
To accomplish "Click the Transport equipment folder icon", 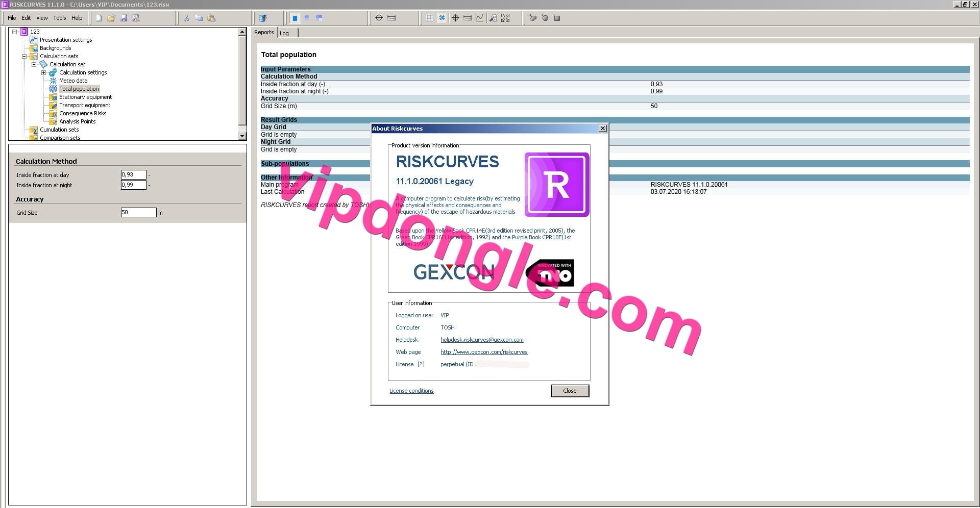I will point(53,105).
